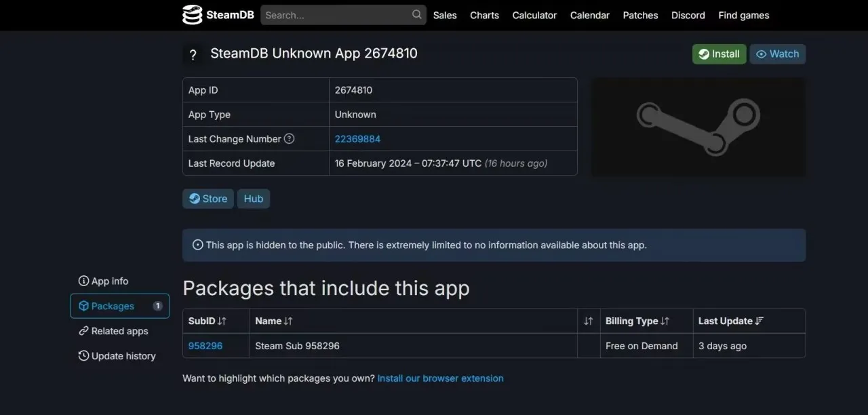The image size is (868, 415).
Task: Click the page title SteamDB Unknown App
Action: 314,54
